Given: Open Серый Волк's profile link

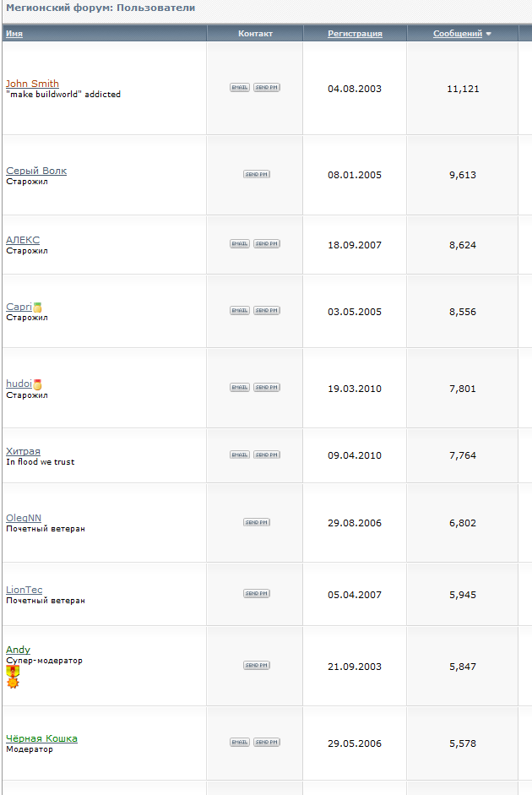Looking at the screenshot, I should pos(36,171).
